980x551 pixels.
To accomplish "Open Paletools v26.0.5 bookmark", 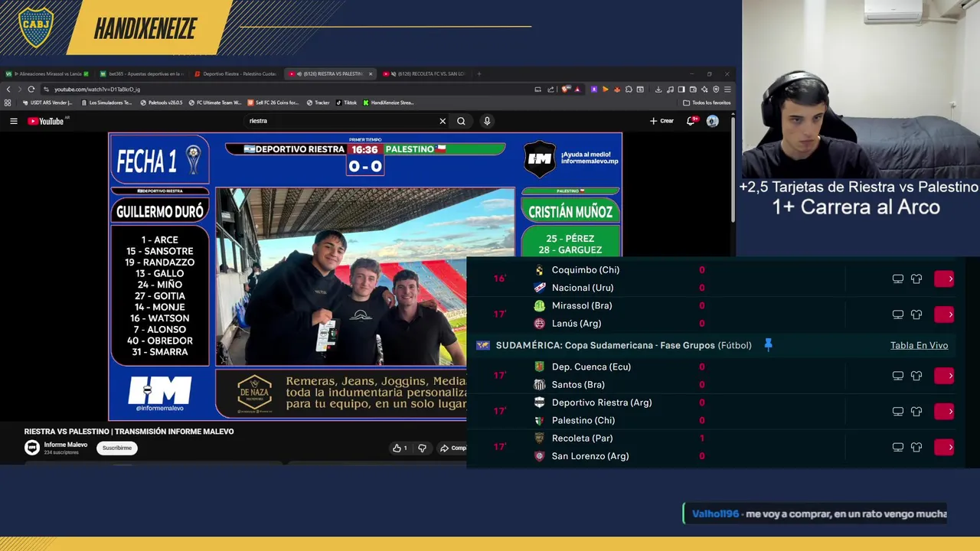I will click(x=161, y=103).
